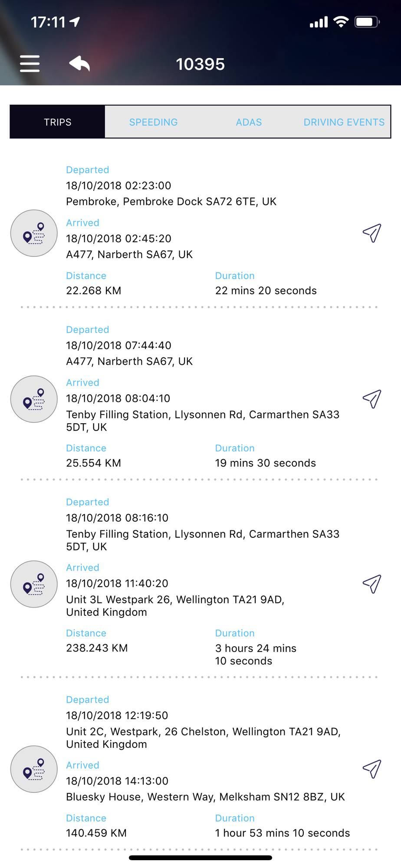Screen dimensions: 401x868
Task: Open the hamburger menu
Action: (x=30, y=64)
